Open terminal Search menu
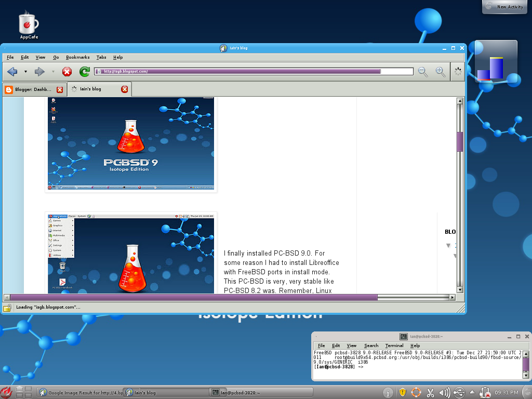Viewport: 532px width, 399px height. 371,345
